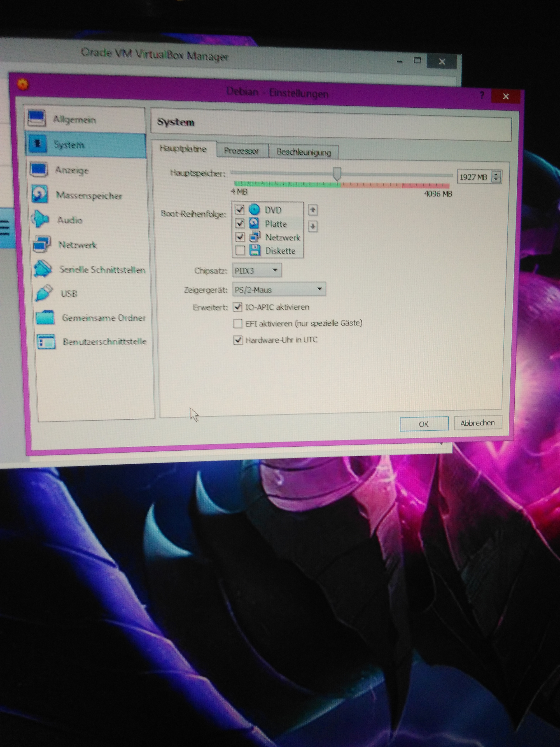Viewport: 560px width, 747px height.
Task: Switch to the Prozessor tab
Action: point(241,151)
